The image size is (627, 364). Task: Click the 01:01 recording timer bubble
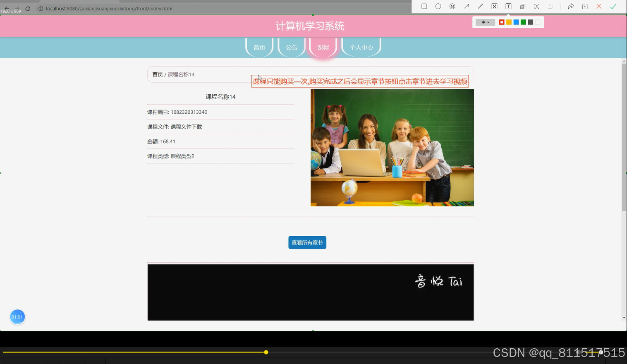pos(17,316)
